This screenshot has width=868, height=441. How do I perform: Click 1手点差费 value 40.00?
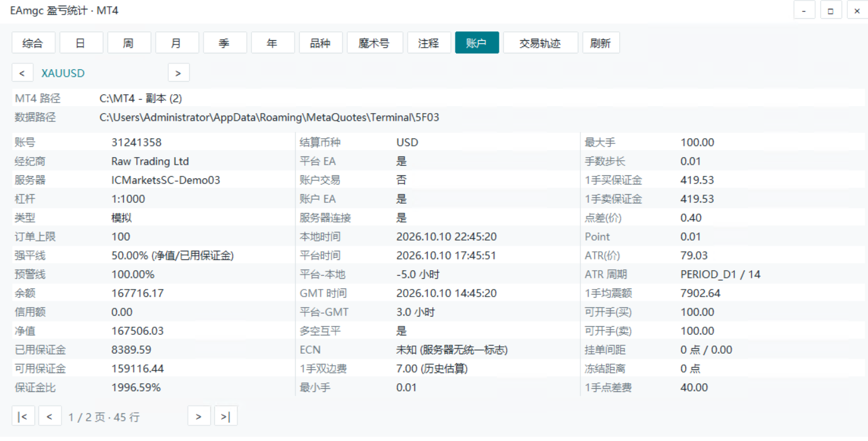[x=694, y=388]
